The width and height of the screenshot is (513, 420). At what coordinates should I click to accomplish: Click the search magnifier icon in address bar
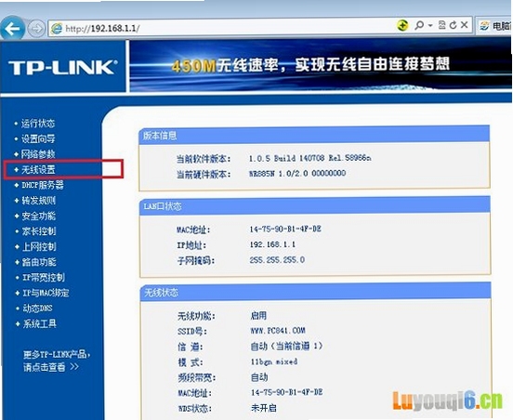(419, 25)
